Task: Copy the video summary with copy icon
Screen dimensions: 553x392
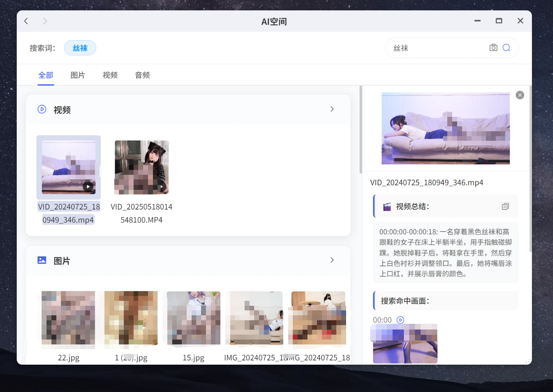Action: pyautogui.click(x=505, y=206)
